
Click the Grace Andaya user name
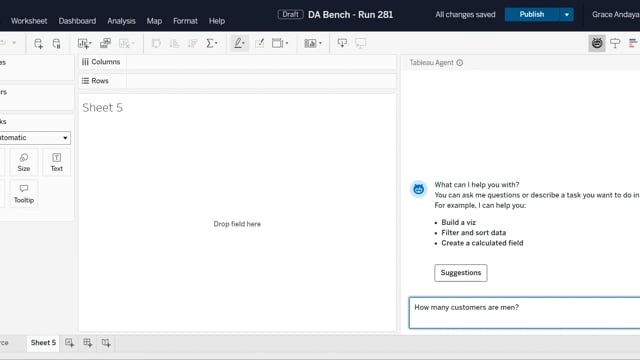[616, 15]
